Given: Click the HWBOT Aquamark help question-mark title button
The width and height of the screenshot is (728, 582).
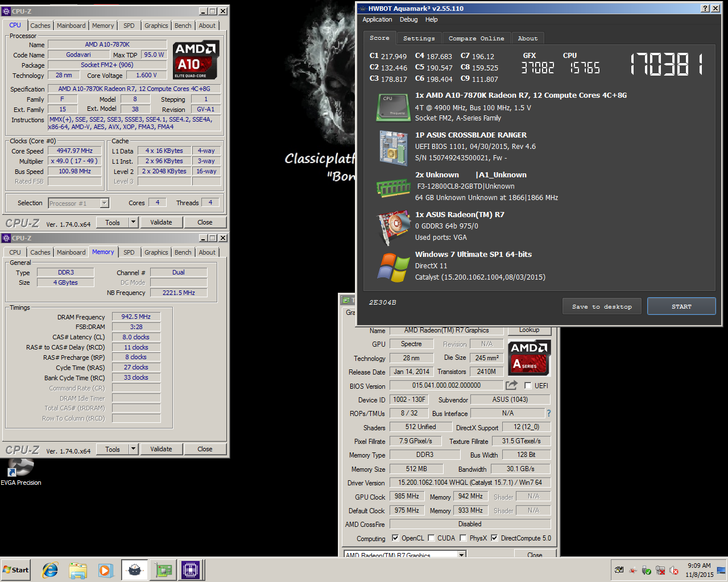Looking at the screenshot, I should [705, 9].
